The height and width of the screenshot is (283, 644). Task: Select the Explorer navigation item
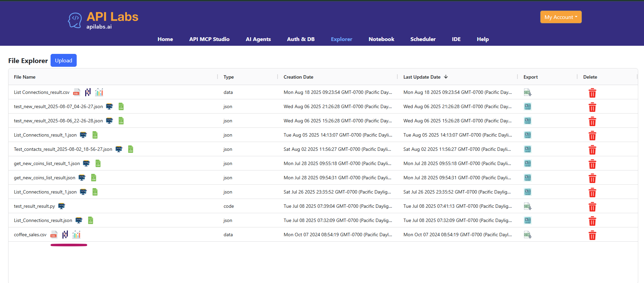342,39
